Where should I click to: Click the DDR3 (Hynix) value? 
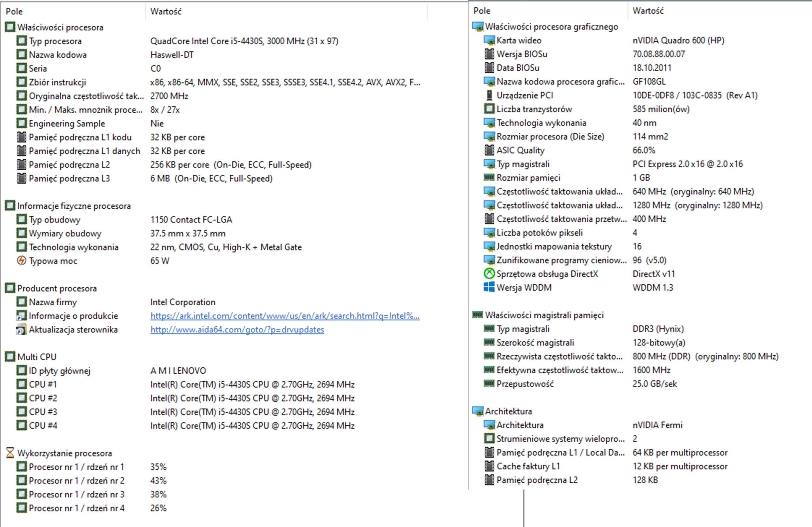(x=658, y=329)
